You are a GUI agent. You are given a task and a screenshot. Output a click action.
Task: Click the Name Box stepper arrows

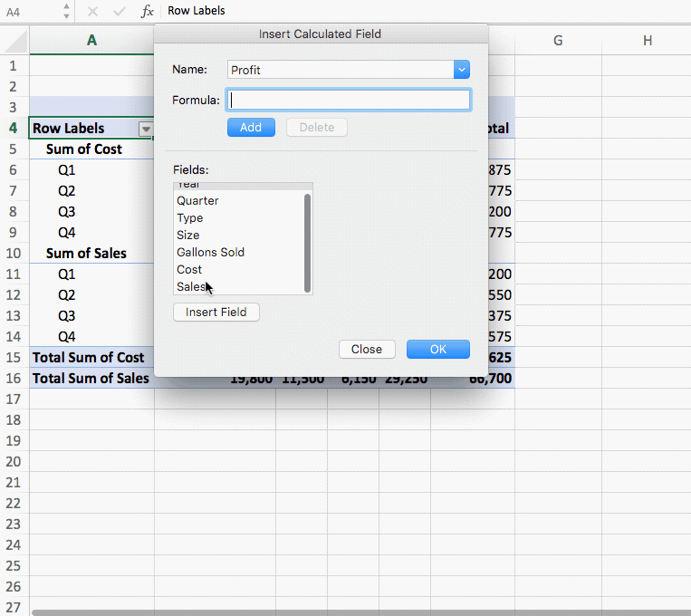point(66,11)
